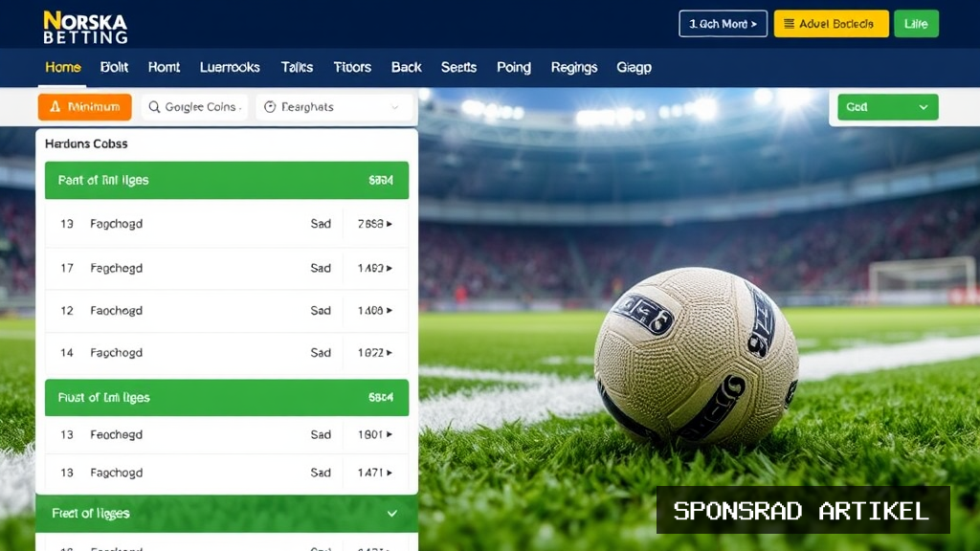
Task: Click the Norska Betting logo
Action: (85, 28)
